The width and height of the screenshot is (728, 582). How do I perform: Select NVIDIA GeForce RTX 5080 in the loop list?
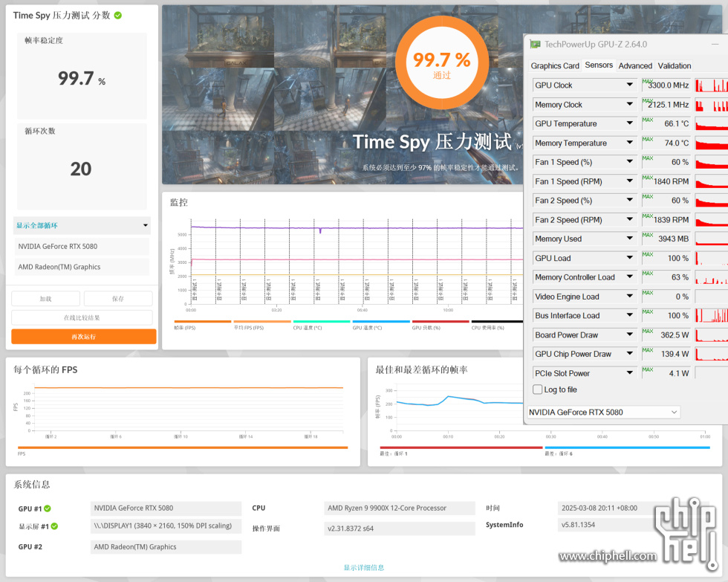pos(82,246)
